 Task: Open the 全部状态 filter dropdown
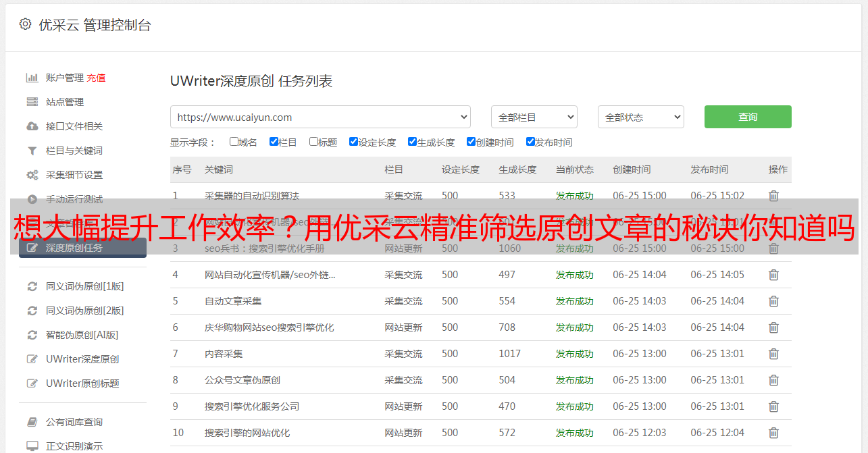point(640,117)
